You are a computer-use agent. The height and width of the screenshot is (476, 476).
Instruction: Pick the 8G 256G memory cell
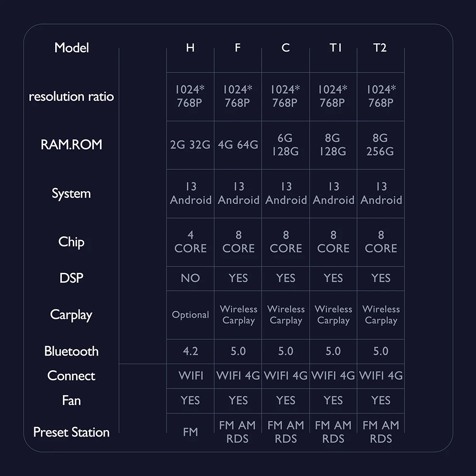pyautogui.click(x=380, y=145)
